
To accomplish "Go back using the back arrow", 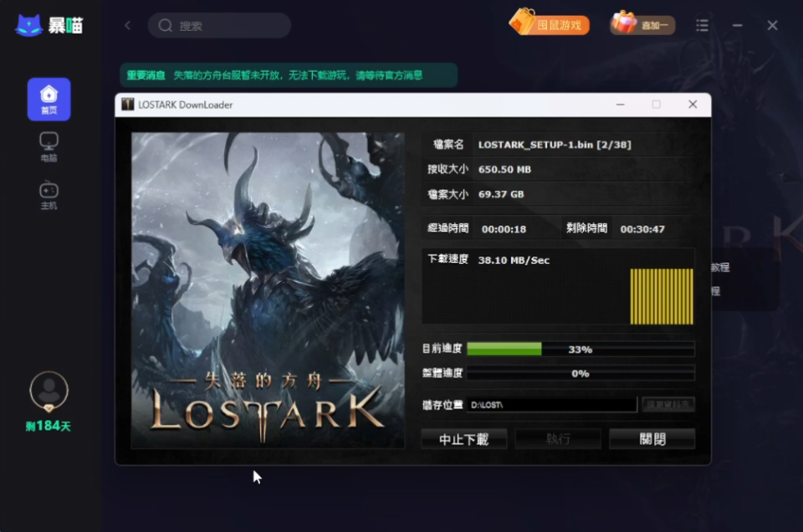I will 127,25.
